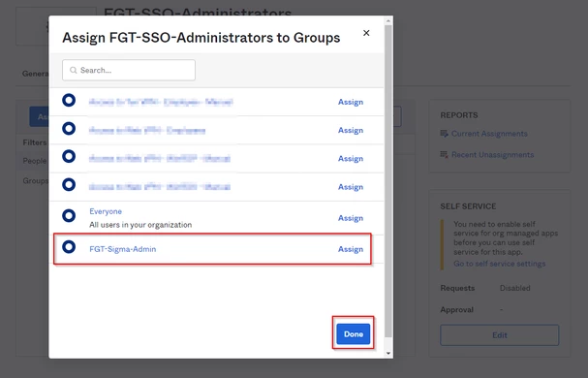Click the magnifier icon in search box
This screenshot has width=588, height=378.
pos(74,70)
